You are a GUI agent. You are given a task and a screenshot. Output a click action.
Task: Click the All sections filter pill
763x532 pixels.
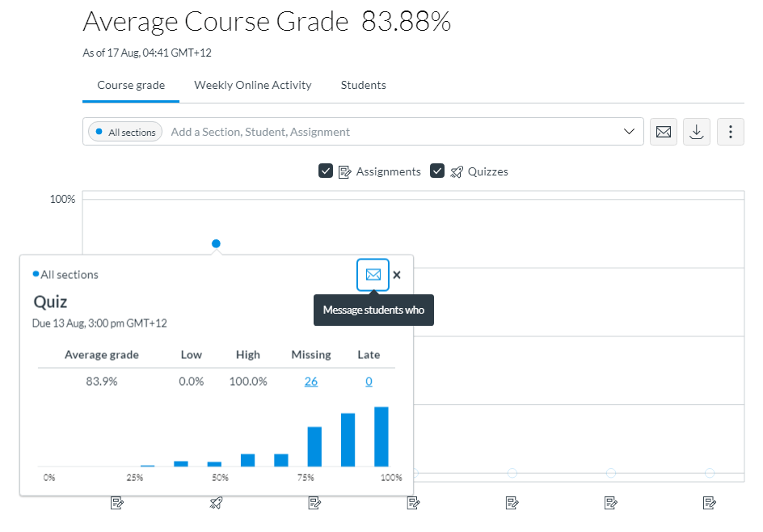[125, 131]
